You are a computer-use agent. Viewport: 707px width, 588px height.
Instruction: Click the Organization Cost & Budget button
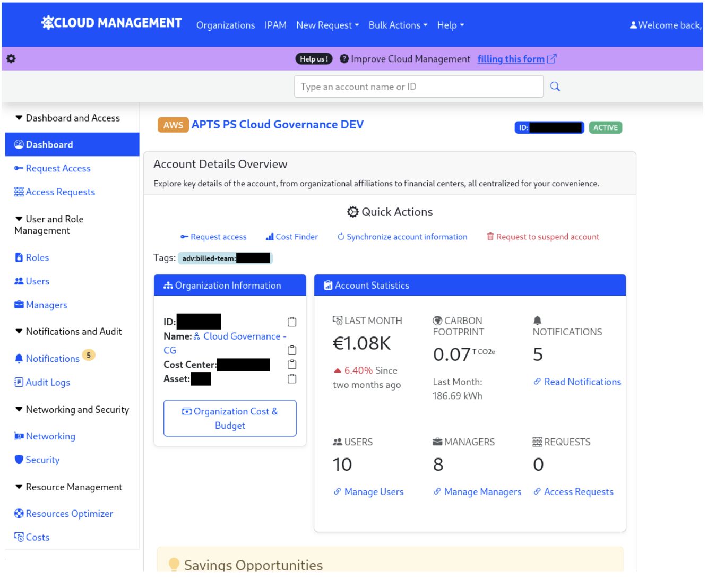(230, 418)
